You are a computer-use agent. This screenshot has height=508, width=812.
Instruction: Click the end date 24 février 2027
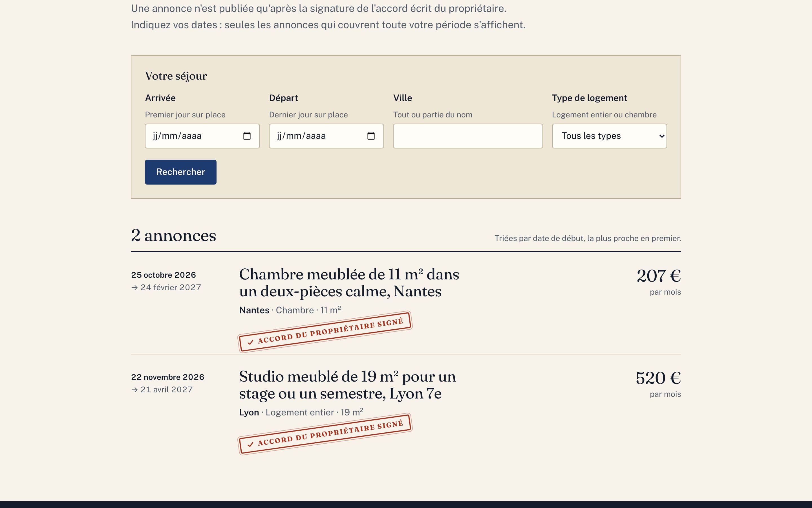coord(171,287)
